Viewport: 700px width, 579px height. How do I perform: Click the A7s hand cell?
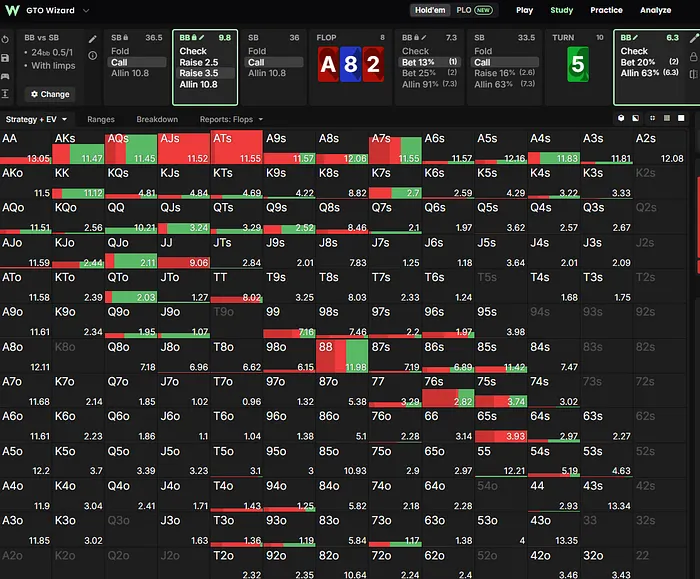pos(395,147)
